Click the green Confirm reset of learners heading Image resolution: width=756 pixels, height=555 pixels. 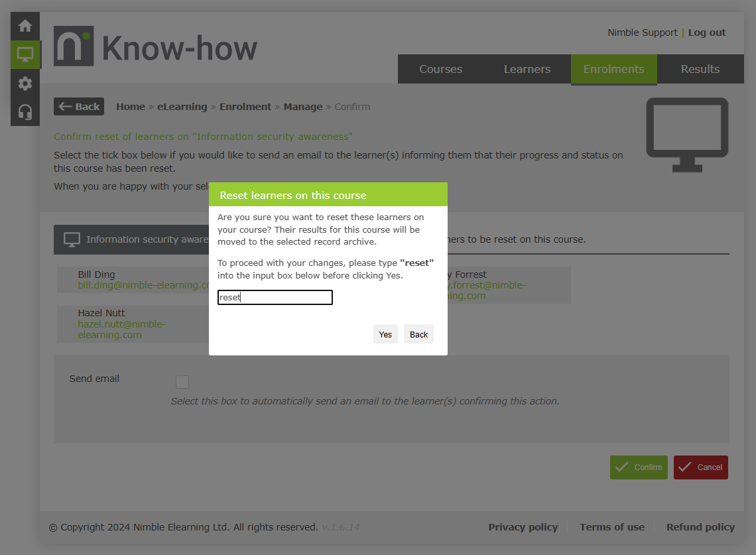203,137
